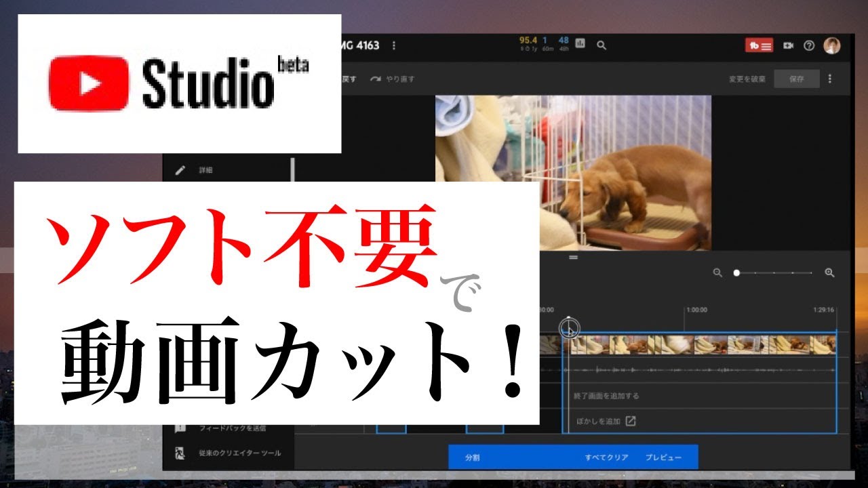Click the 1:00:00 mark on the timeline ruler
Viewport: 868px width, 488px height.
click(696, 310)
